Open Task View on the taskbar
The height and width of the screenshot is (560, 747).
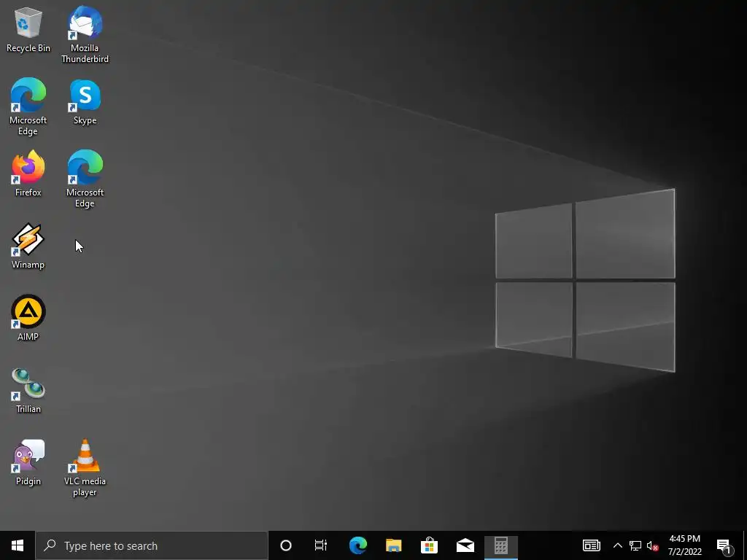point(321,545)
